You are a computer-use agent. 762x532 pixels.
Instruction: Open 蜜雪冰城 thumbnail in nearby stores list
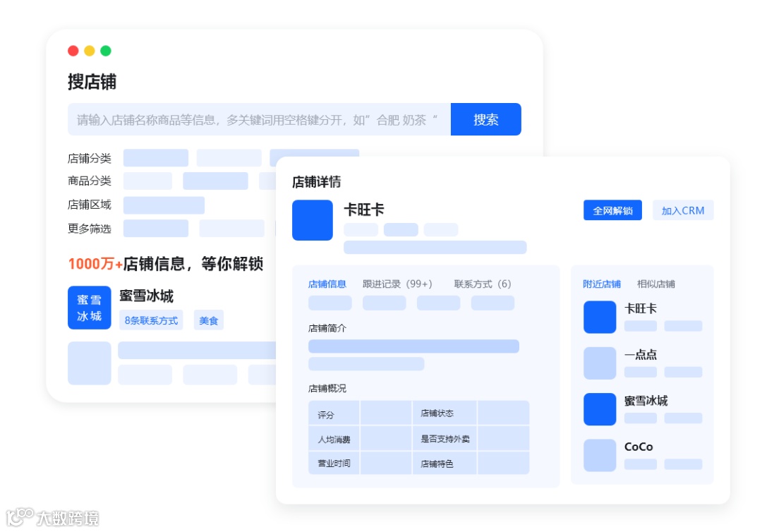coord(600,409)
